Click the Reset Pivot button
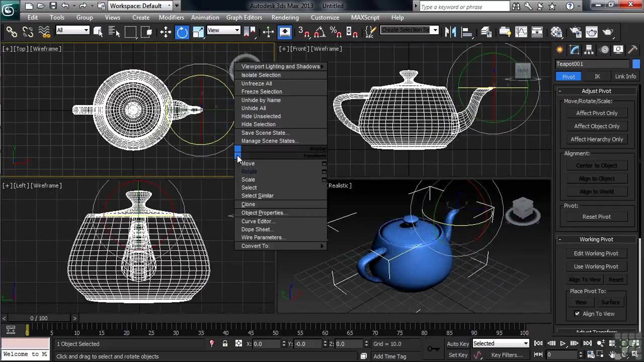Image resolution: width=644 pixels, height=362 pixels. pyautogui.click(x=596, y=217)
